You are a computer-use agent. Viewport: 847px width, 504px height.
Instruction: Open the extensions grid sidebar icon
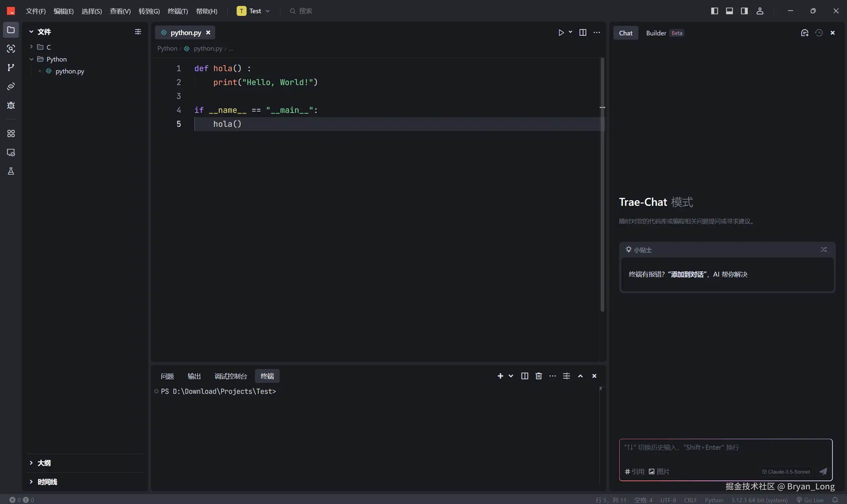pos(11,133)
